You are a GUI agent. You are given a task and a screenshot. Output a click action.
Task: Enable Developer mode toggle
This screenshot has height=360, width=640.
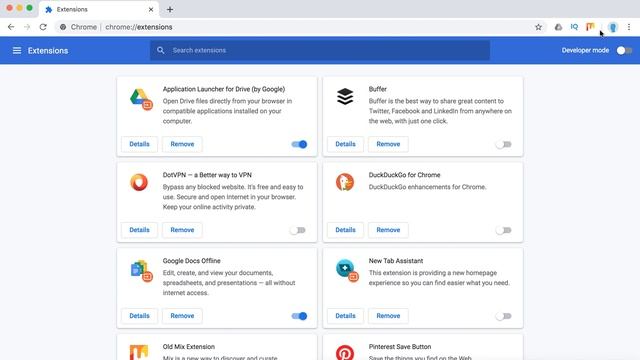[624, 51]
